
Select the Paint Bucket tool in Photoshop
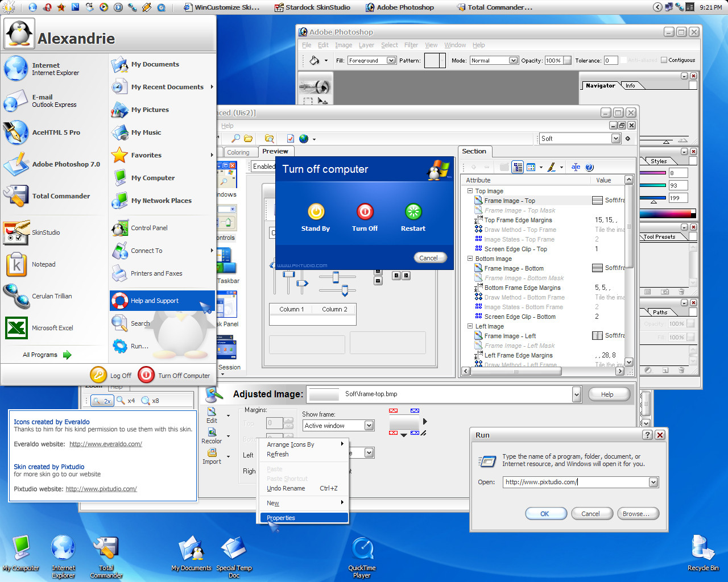314,60
